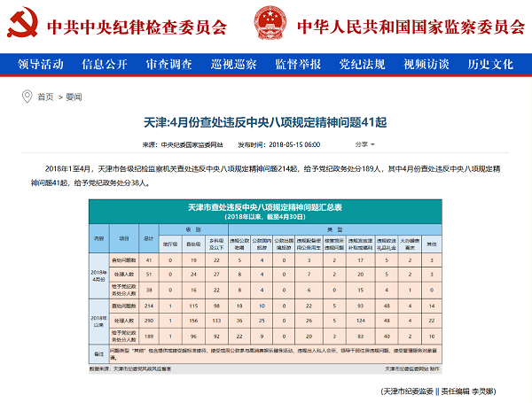Image resolution: width=532 pixels, height=403 pixels.
Task: Click the value 115 in table
Action: pos(193,306)
